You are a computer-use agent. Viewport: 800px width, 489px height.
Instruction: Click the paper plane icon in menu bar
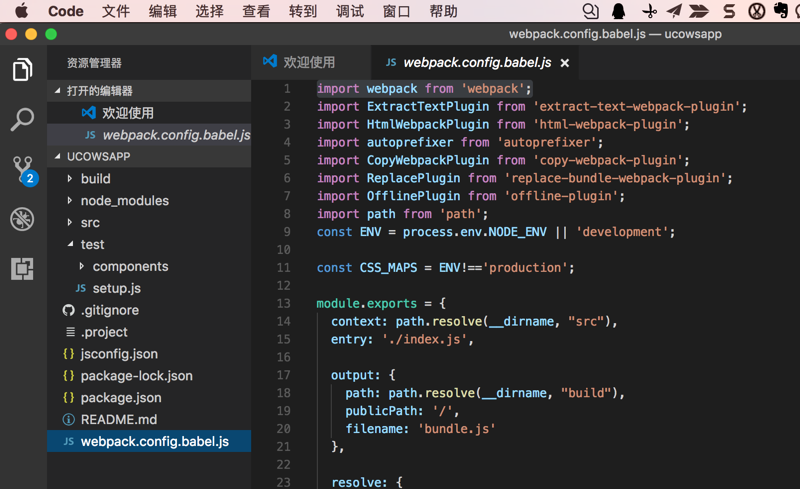pos(674,11)
